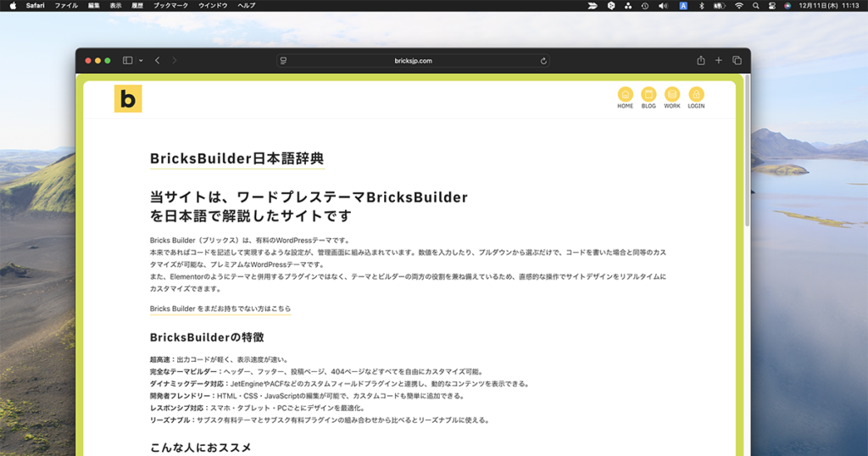Click the LOGIN lock icon
The width and height of the screenshot is (868, 456).
click(696, 95)
